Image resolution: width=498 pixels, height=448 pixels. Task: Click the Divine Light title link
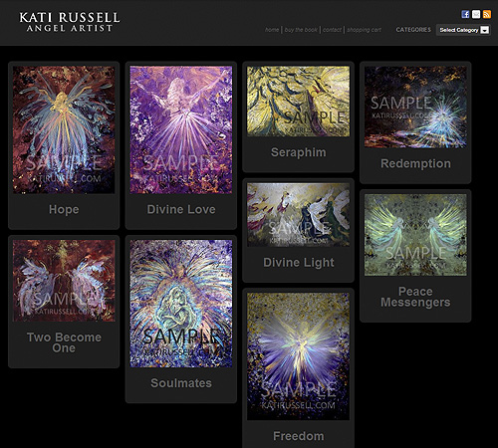click(298, 263)
